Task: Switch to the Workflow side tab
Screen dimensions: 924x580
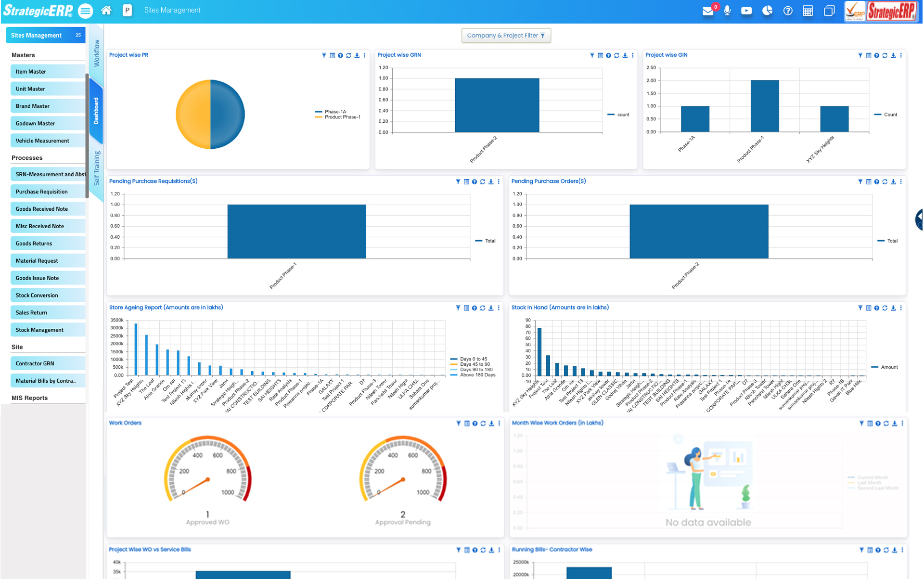Action: 96,53
